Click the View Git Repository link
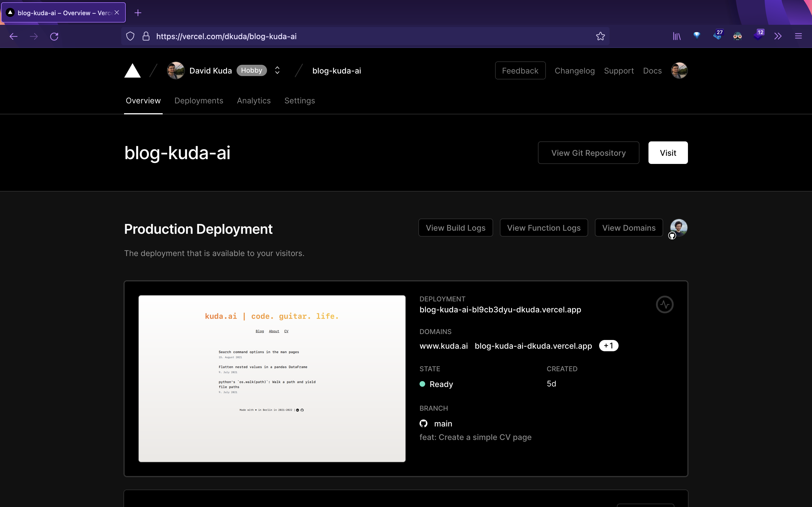 pyautogui.click(x=589, y=152)
